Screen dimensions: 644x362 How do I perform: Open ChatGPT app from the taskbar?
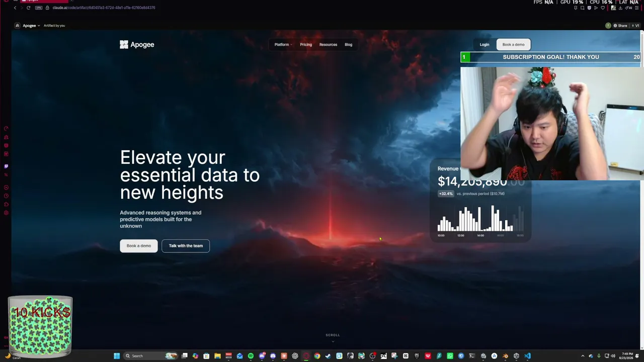click(295, 356)
